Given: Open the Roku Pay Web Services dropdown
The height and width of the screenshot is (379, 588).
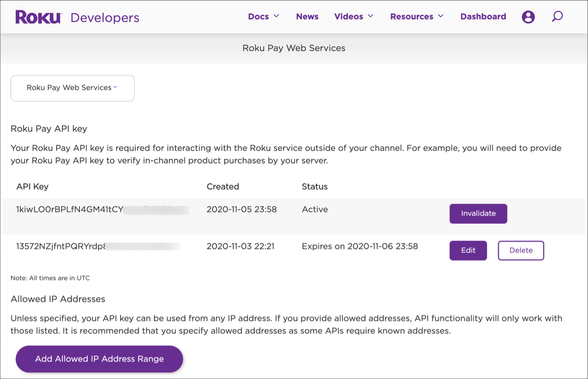Looking at the screenshot, I should point(73,88).
